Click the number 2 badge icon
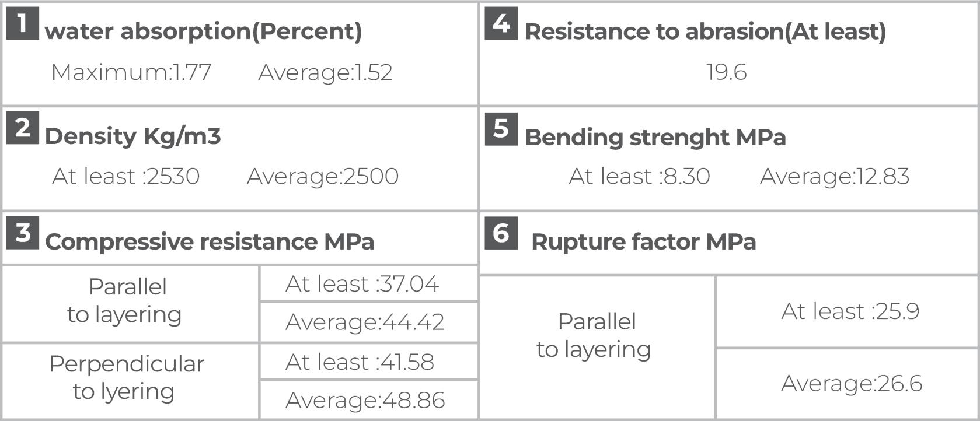The height and width of the screenshot is (421, 980). click(x=22, y=128)
